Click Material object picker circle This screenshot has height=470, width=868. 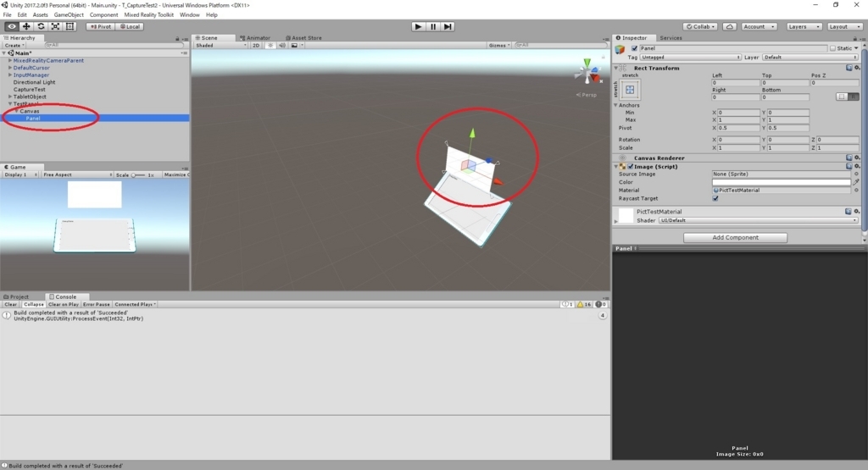pyautogui.click(x=856, y=191)
